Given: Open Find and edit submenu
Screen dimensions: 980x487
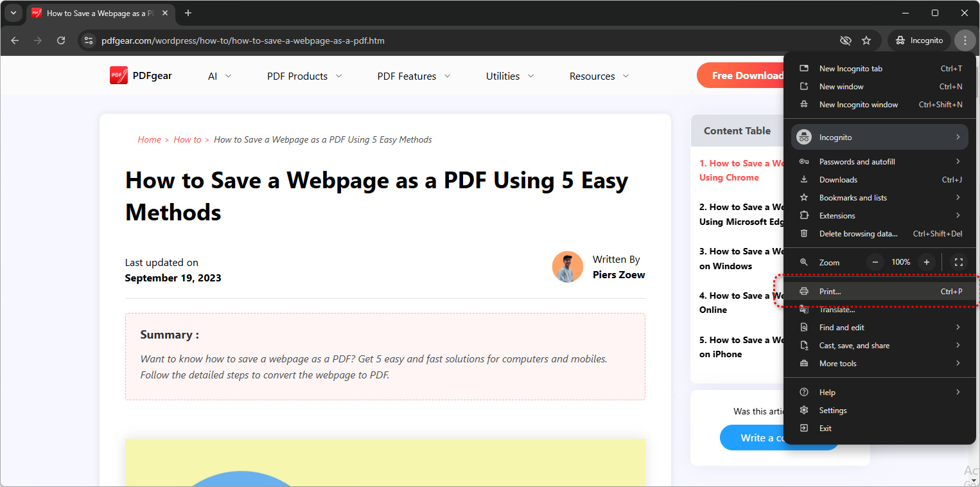Looking at the screenshot, I should click(880, 328).
